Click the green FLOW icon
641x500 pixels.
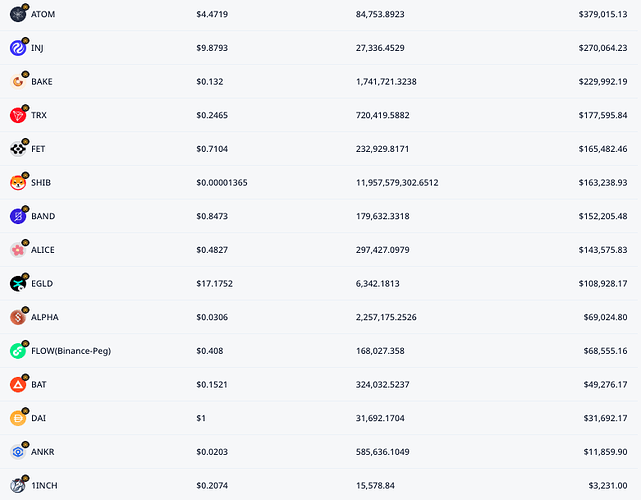[x=18, y=351]
